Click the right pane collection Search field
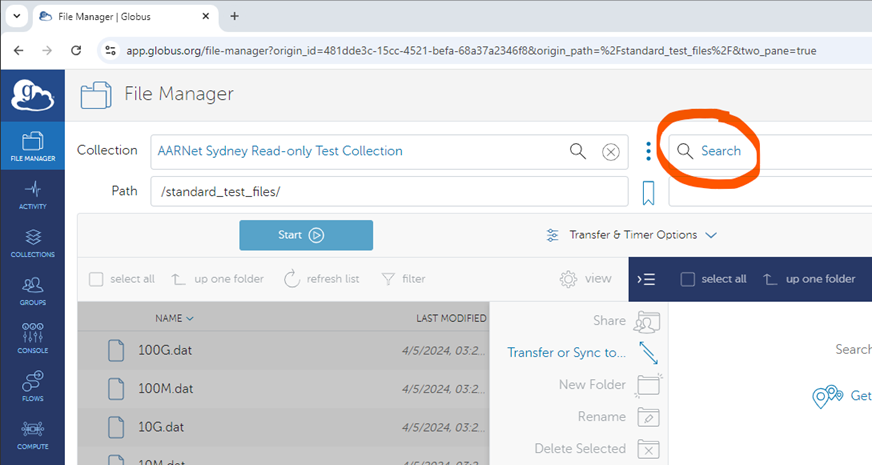This screenshot has width=872, height=465. 770,151
